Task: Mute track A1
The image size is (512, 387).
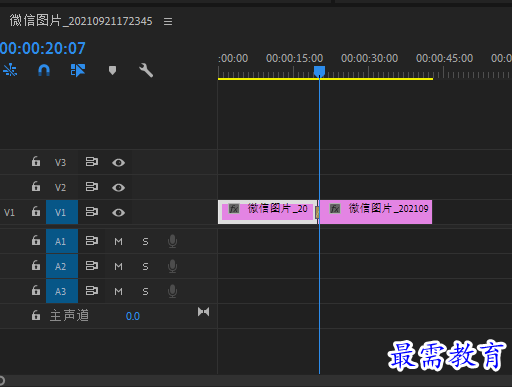Action: (x=118, y=241)
